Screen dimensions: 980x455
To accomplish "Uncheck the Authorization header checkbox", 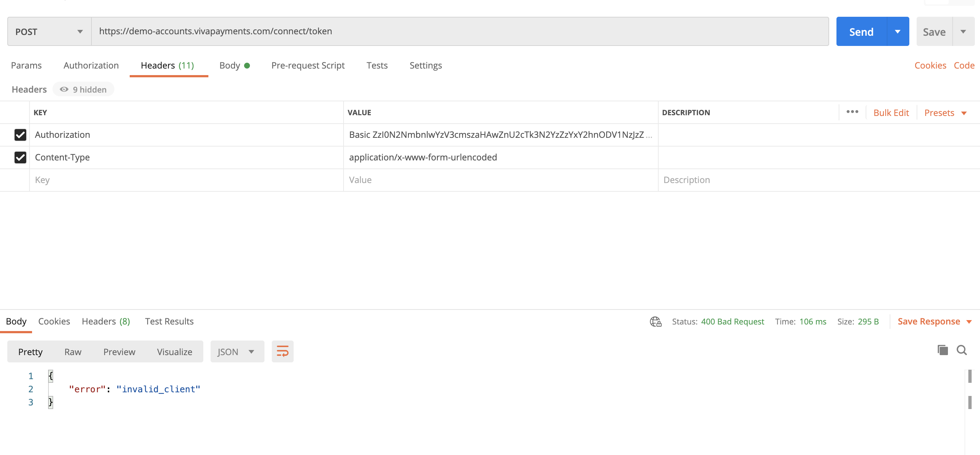I will (x=20, y=135).
